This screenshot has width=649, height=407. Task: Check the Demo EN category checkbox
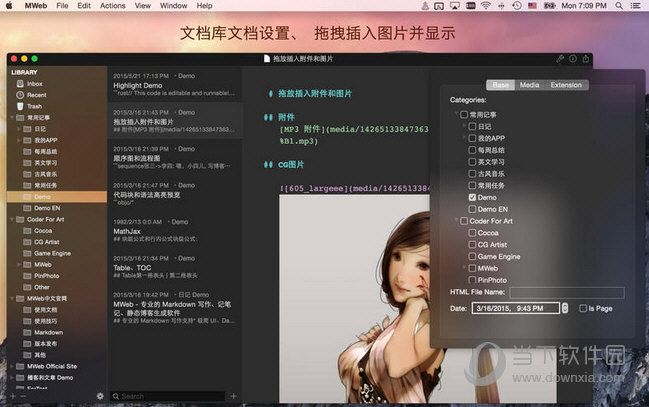[472, 209]
